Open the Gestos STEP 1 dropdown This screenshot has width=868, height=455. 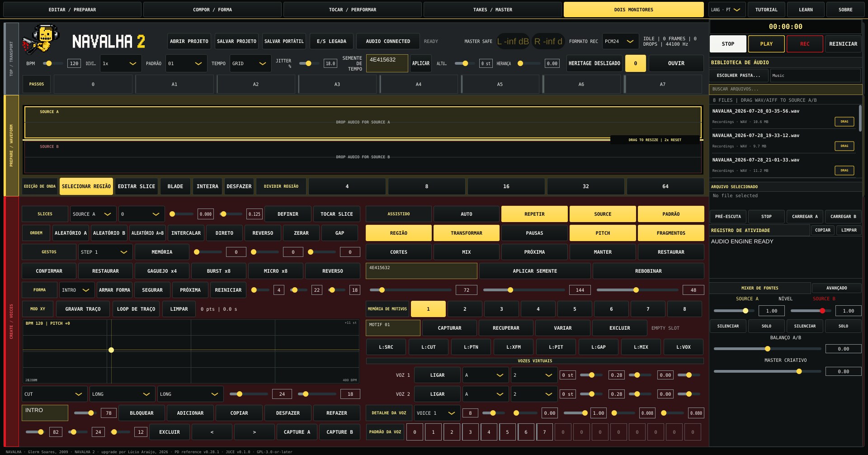point(105,252)
